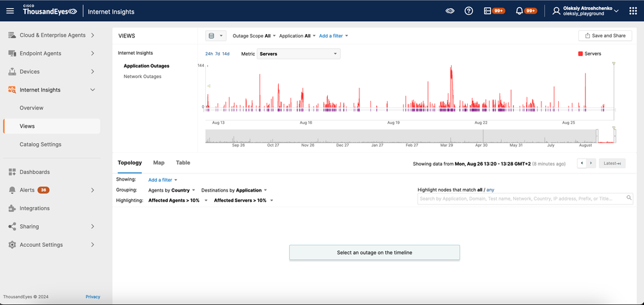
Task: Switch to the Topology tab
Action: [130, 163]
